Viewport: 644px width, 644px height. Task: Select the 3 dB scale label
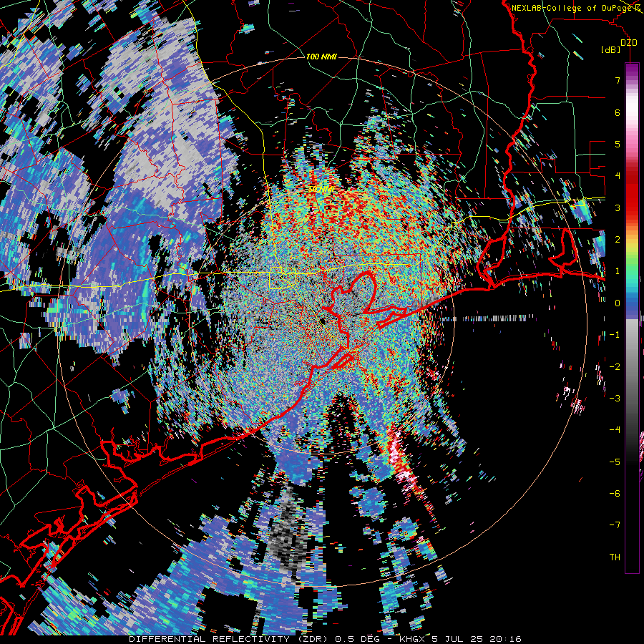618,208
